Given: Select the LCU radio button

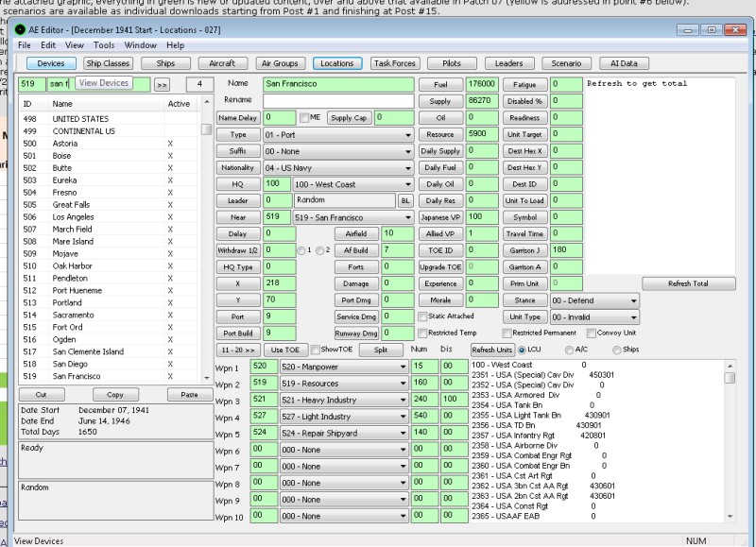Looking at the screenshot, I should point(522,350).
